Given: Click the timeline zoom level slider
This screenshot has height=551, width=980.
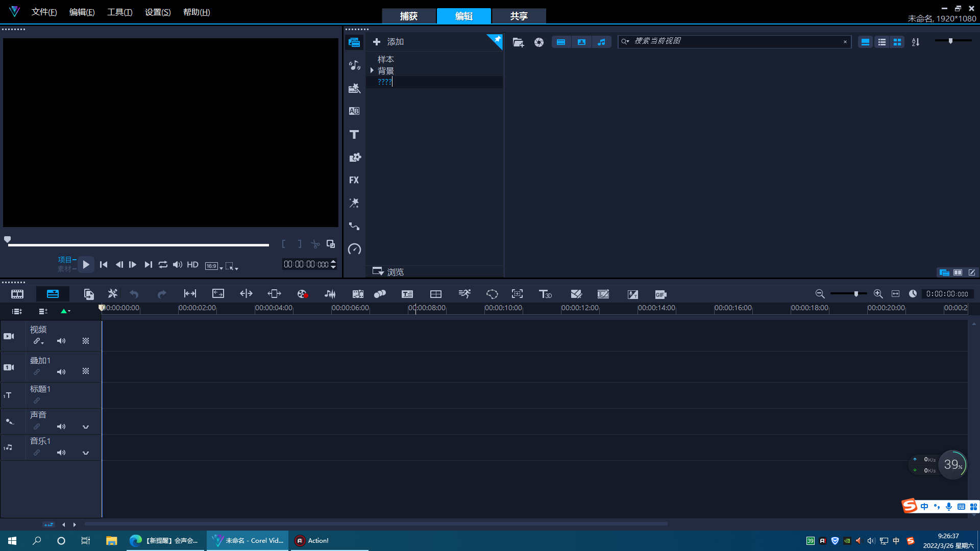Looking at the screenshot, I should coord(848,294).
